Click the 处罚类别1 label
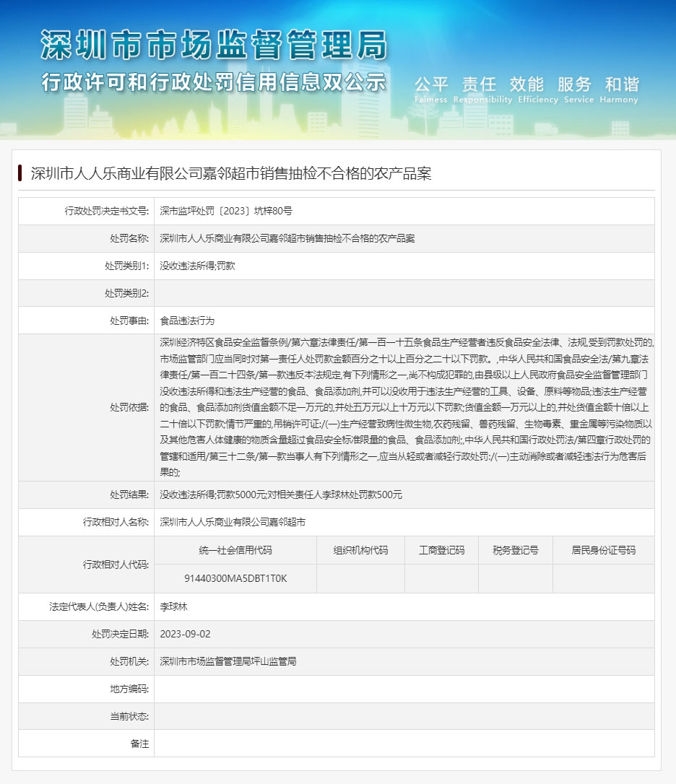 [x=126, y=266]
